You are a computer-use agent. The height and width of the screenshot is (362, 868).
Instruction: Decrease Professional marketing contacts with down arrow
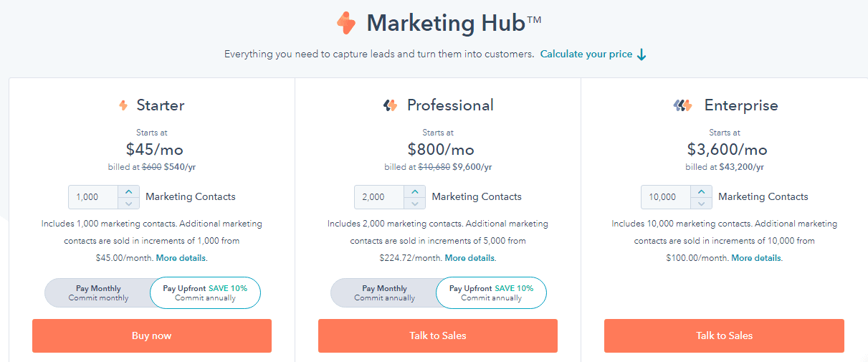click(415, 203)
